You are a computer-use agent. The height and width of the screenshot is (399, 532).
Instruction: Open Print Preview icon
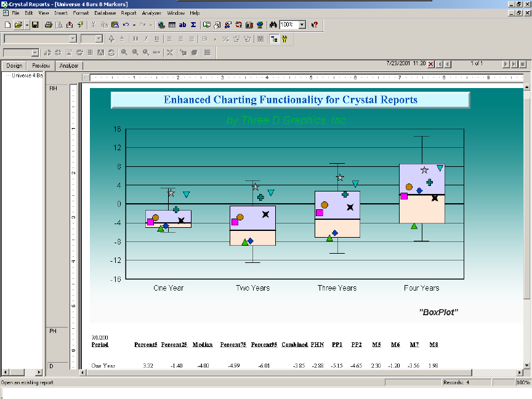coord(59,25)
